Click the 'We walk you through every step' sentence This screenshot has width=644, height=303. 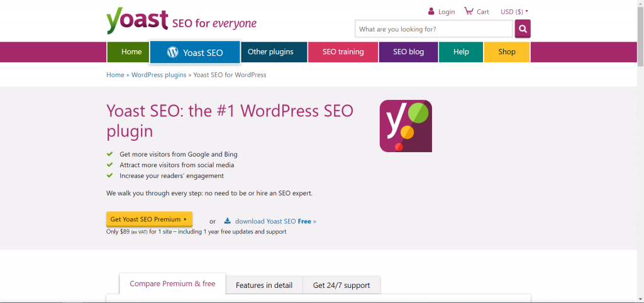click(x=209, y=193)
